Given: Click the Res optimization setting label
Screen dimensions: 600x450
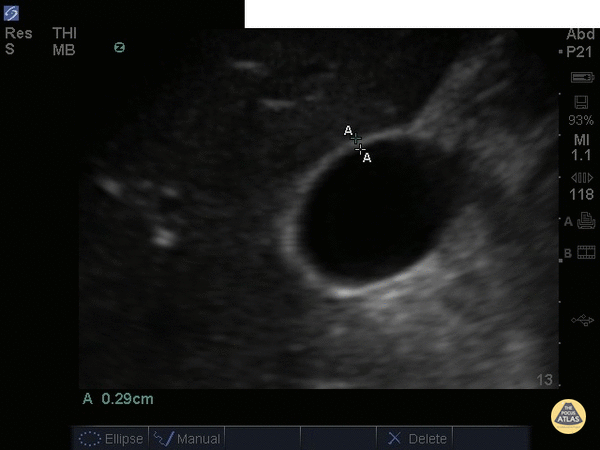Looking at the screenshot, I should (x=18, y=34).
